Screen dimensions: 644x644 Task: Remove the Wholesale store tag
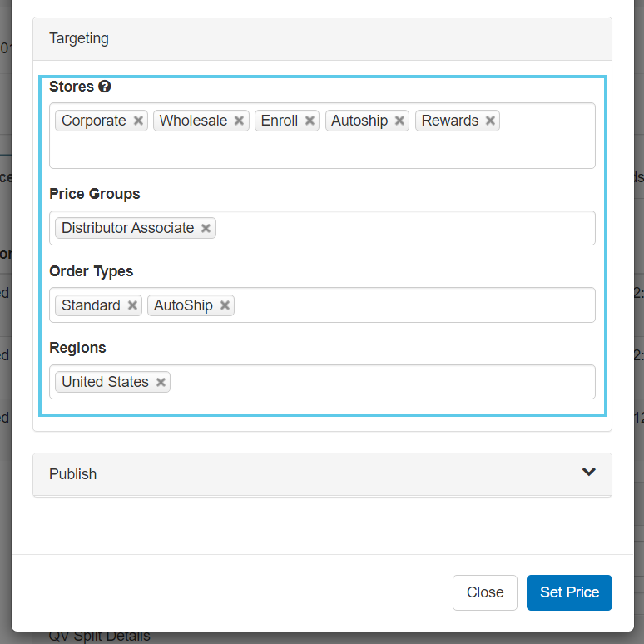239,121
